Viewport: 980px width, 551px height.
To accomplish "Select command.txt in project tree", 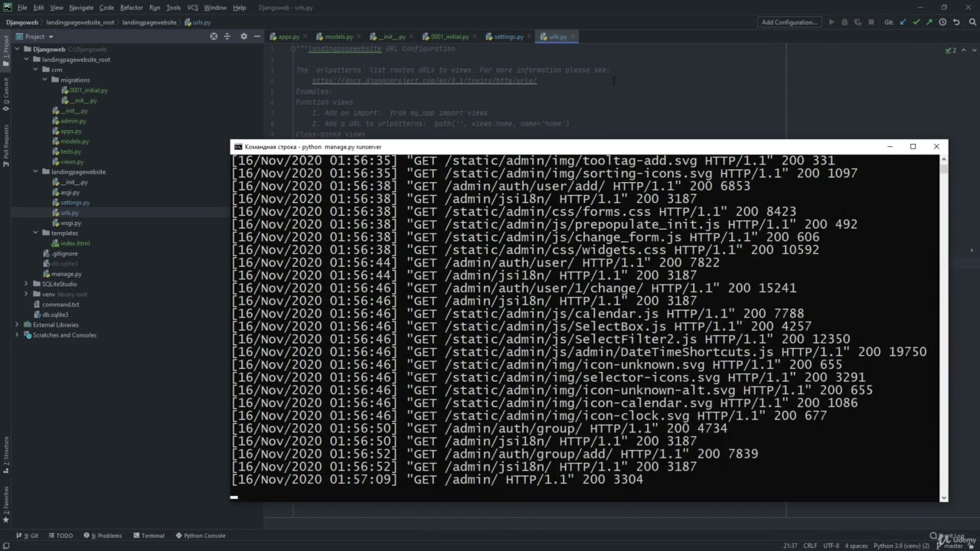I will [x=56, y=305].
